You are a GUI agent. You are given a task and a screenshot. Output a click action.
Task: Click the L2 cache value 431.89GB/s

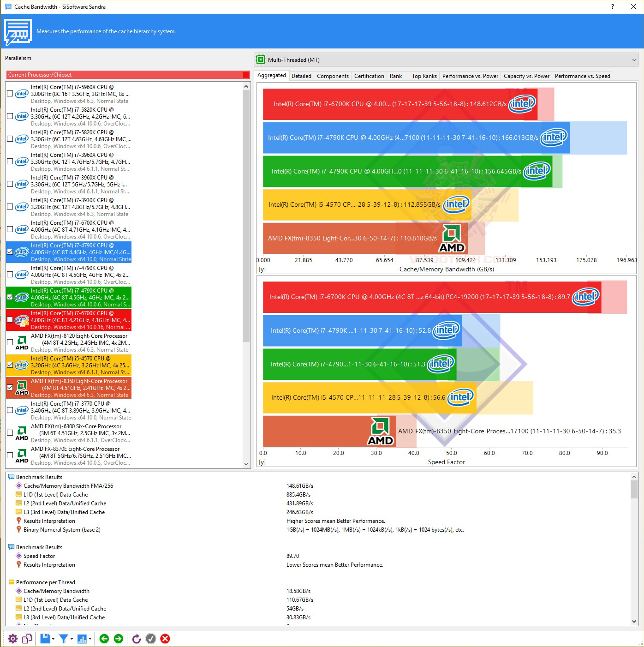coord(300,503)
